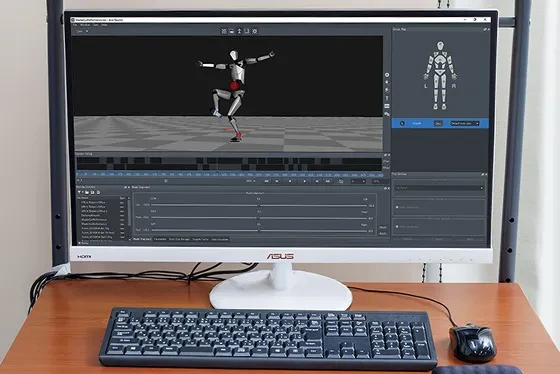Open the body-part dropdown in blue sensor row
Viewport: 560px width, 374px height.
tap(465, 123)
